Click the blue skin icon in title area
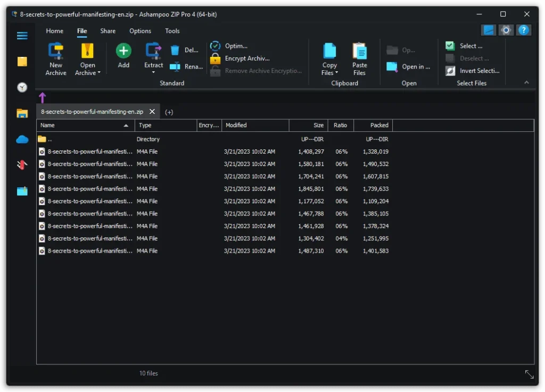Image resolution: width=545 pixels, height=392 pixels. click(489, 30)
